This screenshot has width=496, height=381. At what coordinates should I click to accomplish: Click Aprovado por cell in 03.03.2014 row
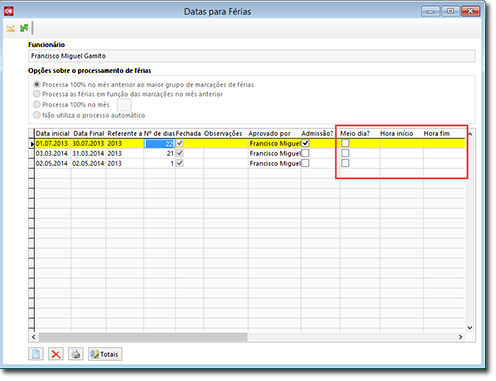point(274,153)
